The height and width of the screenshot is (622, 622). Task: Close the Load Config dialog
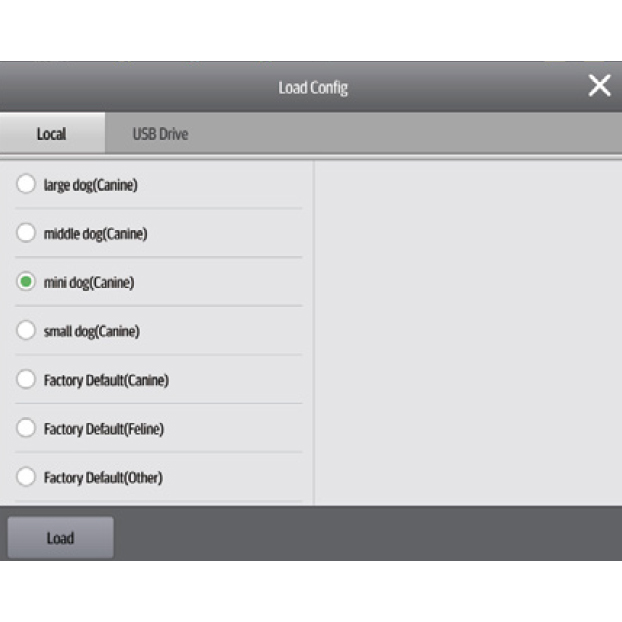coord(599,86)
